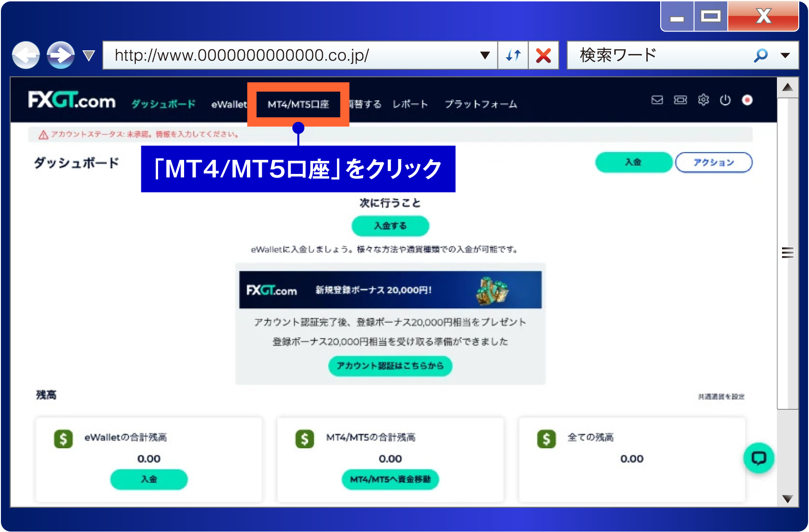Click the 新規登録ボーナス 20,000円 banner
Image resolution: width=809 pixels, height=532 pixels.
tap(391, 290)
